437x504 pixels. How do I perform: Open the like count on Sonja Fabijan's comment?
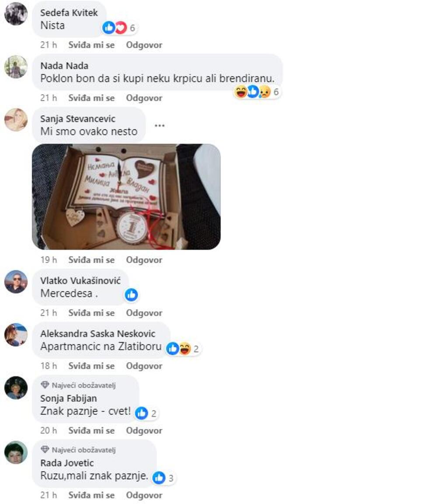click(146, 414)
